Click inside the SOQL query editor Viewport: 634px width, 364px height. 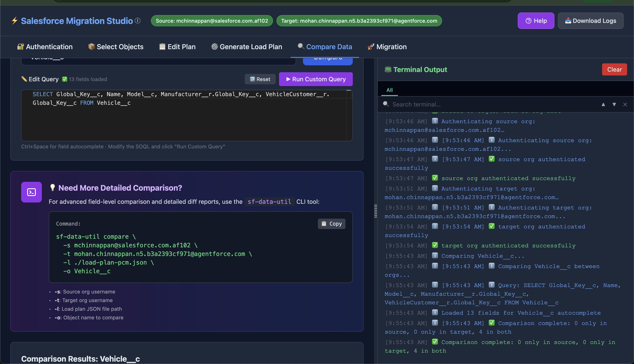point(187,116)
